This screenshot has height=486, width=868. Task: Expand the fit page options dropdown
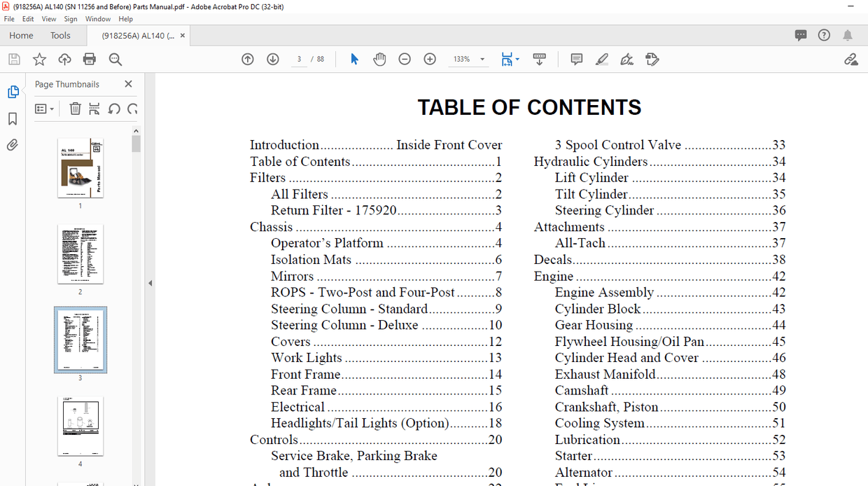517,60
